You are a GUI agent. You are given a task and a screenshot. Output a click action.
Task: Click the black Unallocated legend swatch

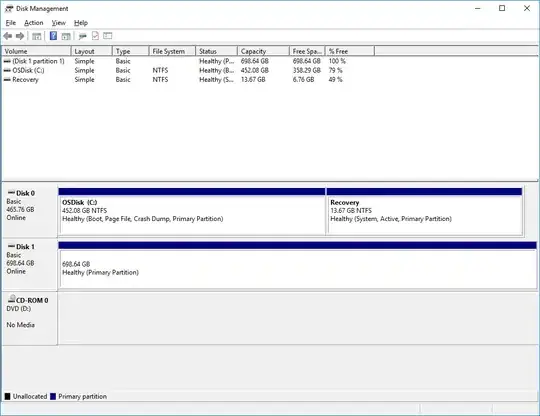8,396
